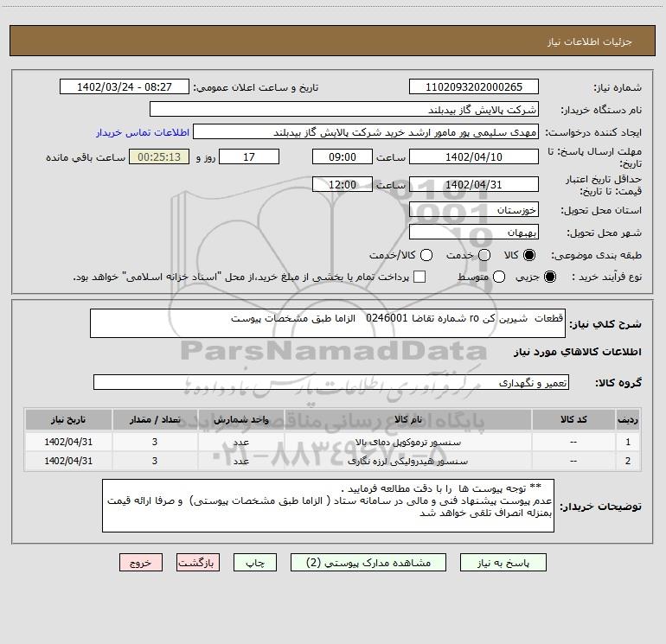Select row سنسور هیدرولیکی لرزه نگاری
The height and width of the screenshot is (644, 666).
point(332,461)
